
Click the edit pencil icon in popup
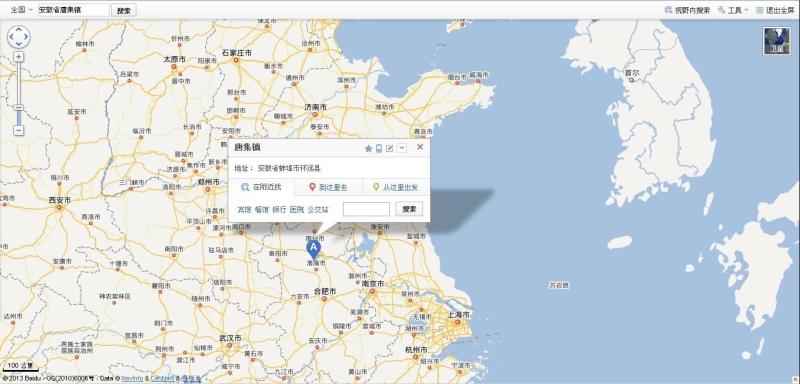[390, 148]
